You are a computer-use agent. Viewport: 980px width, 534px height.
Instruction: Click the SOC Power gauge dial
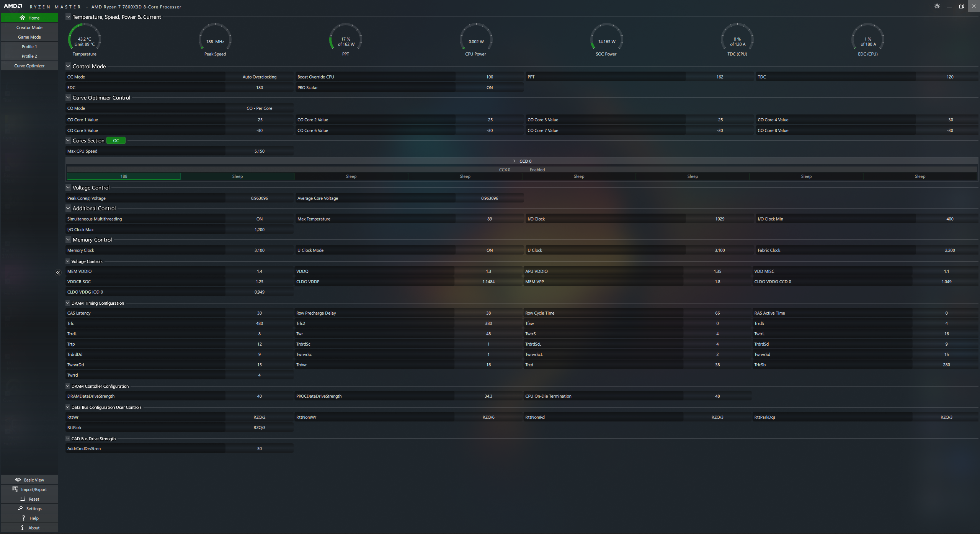click(606, 37)
